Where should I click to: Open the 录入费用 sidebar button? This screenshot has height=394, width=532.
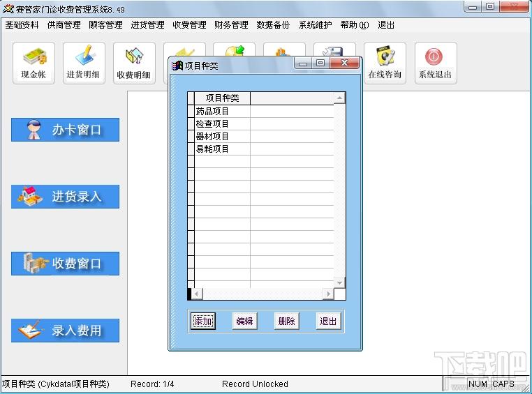click(65, 331)
